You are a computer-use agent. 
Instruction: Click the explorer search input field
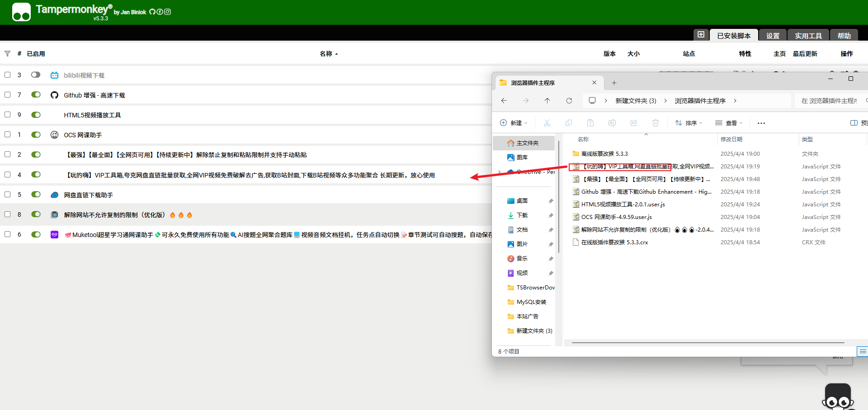[830, 101]
